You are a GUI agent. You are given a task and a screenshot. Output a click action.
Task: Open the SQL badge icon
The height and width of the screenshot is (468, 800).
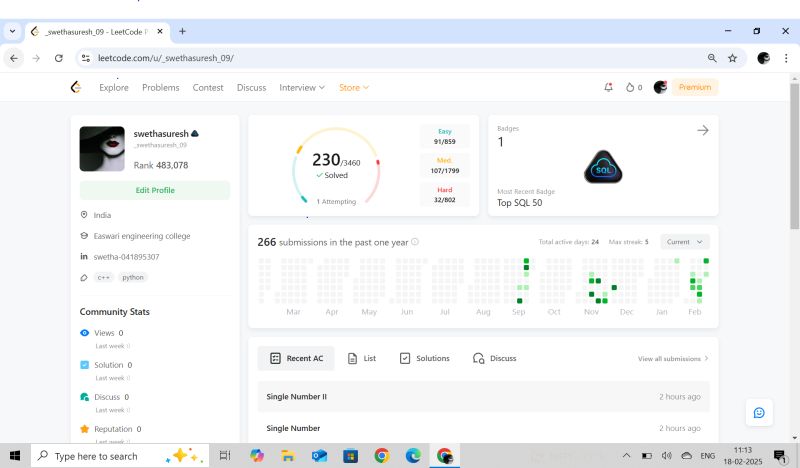pos(603,167)
